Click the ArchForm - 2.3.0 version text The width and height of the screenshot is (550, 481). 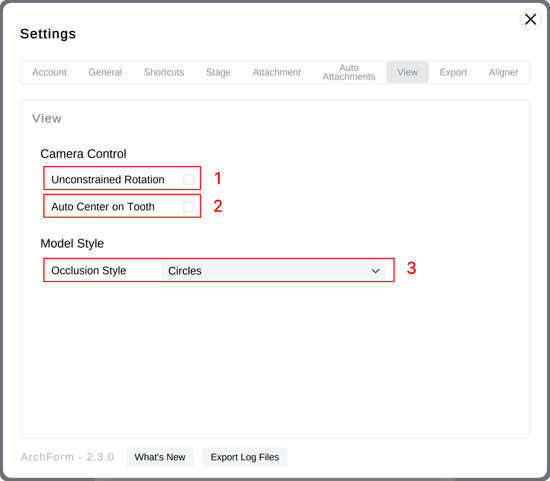(67, 457)
